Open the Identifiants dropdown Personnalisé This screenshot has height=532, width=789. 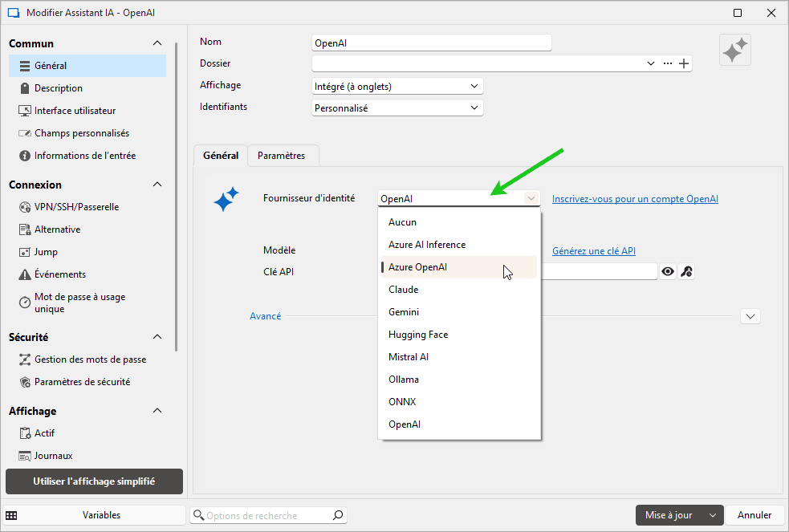tap(397, 108)
